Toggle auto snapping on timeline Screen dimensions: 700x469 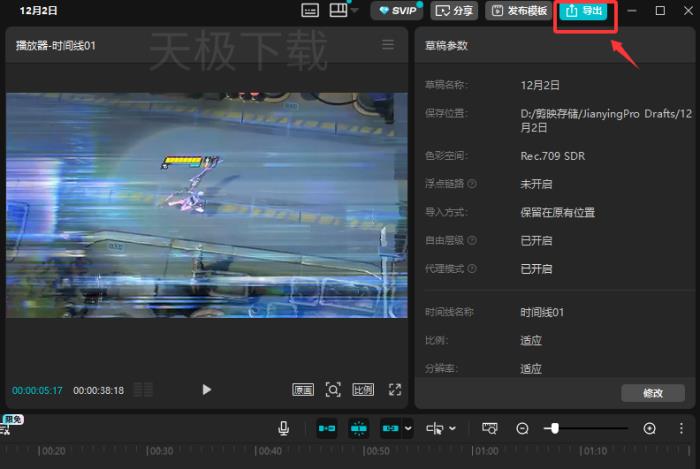[359, 428]
